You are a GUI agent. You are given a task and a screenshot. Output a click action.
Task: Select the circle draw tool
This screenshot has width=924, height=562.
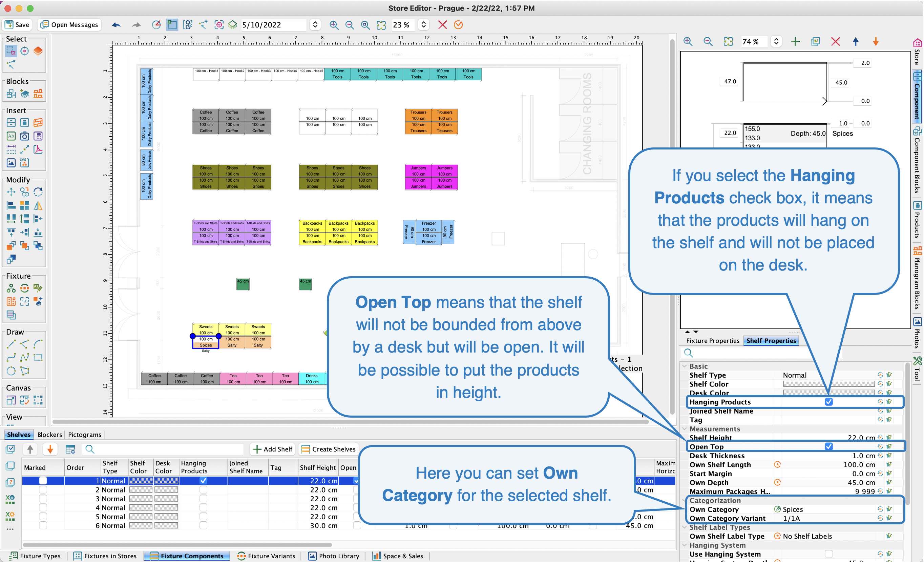pyautogui.click(x=11, y=371)
